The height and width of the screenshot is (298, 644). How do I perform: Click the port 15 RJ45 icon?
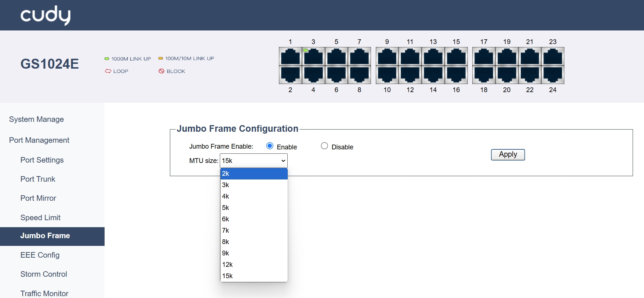click(x=456, y=57)
